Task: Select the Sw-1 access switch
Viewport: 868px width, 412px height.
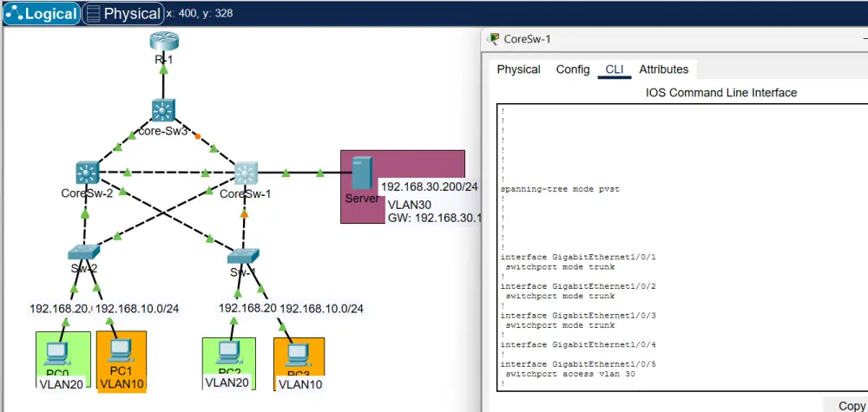Action: pos(242,256)
